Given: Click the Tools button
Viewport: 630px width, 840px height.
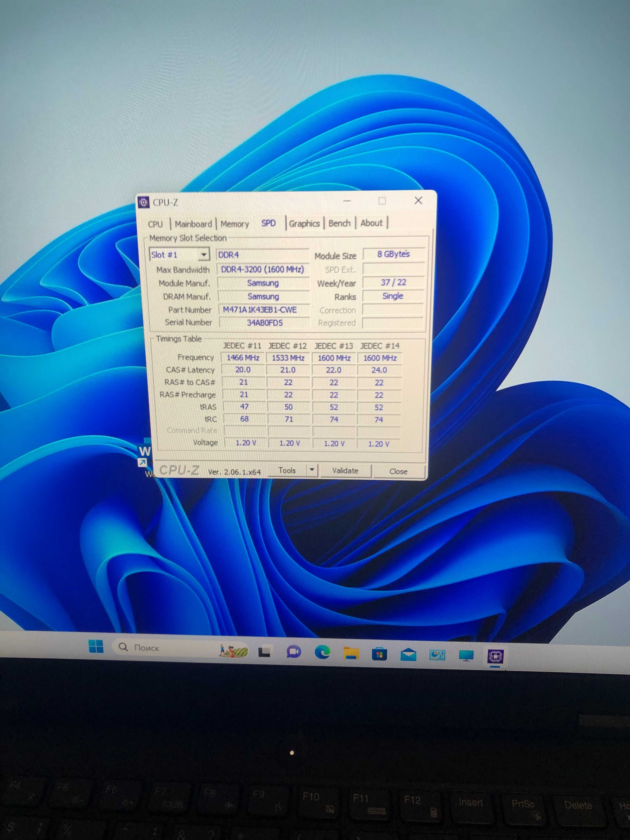Looking at the screenshot, I should pyautogui.click(x=287, y=470).
